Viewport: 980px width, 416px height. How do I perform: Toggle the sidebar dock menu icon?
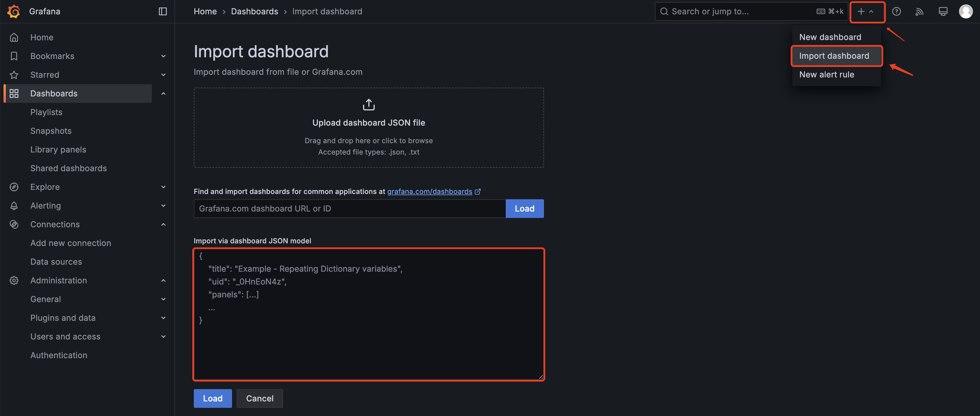click(163, 11)
